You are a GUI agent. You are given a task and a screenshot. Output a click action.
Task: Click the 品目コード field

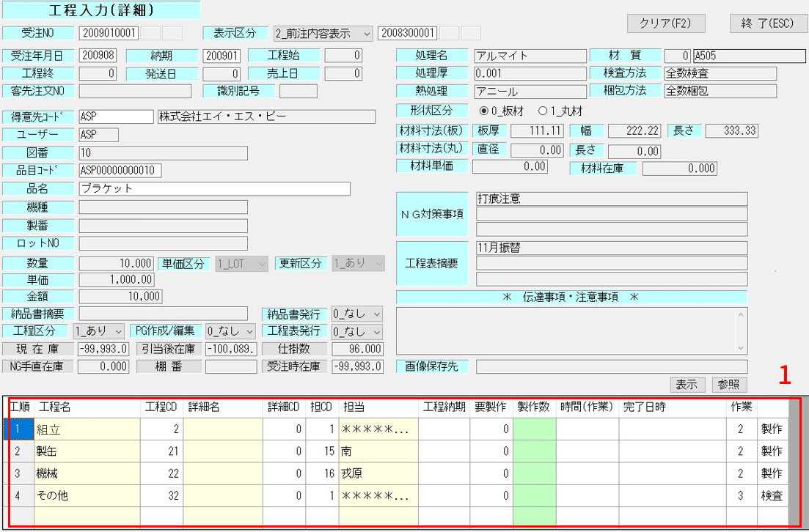pyautogui.click(x=120, y=171)
